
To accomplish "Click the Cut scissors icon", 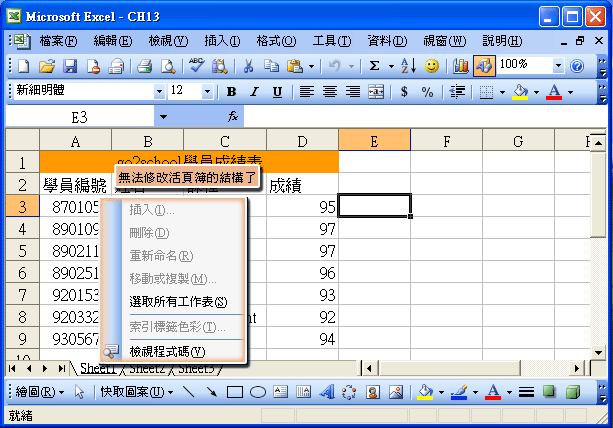I will [x=248, y=66].
